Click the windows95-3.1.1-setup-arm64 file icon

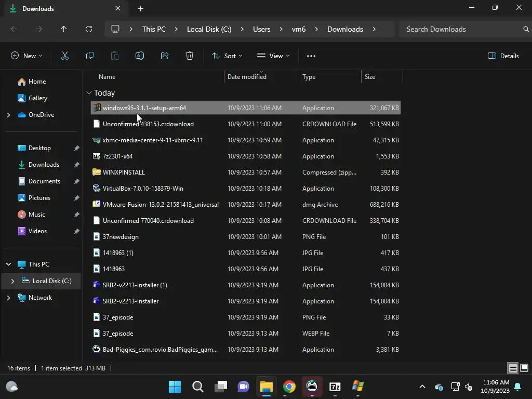(x=97, y=108)
